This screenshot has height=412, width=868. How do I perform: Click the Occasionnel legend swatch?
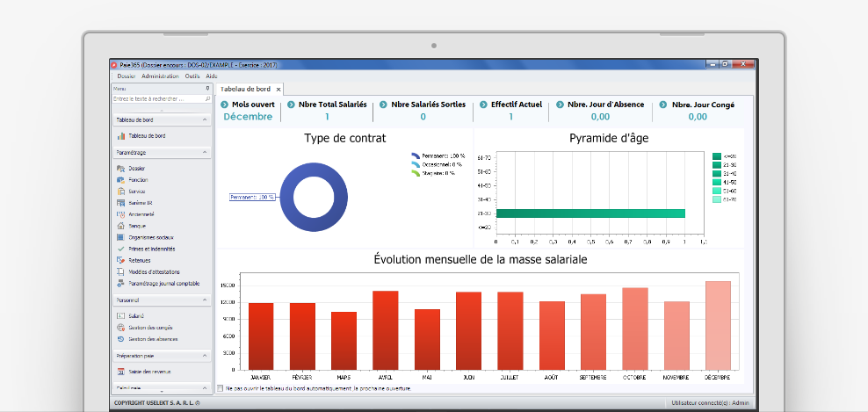(416, 164)
